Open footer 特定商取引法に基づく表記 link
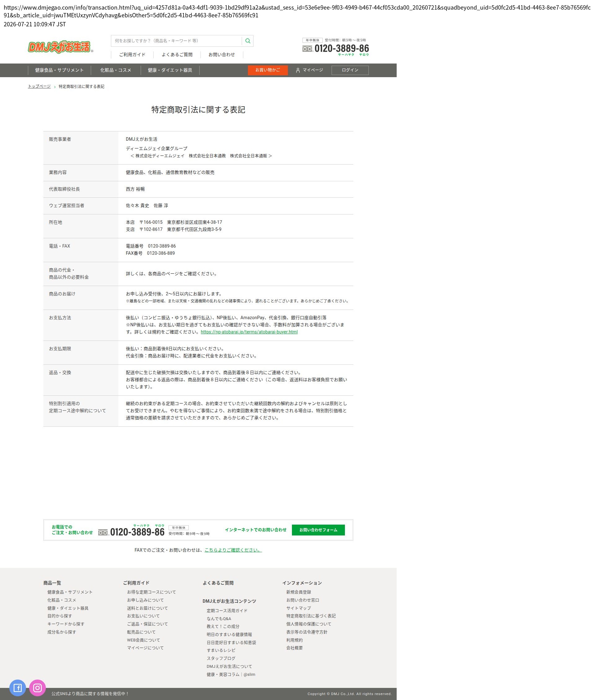Viewport: 595px width, 700px height. pos(311,616)
